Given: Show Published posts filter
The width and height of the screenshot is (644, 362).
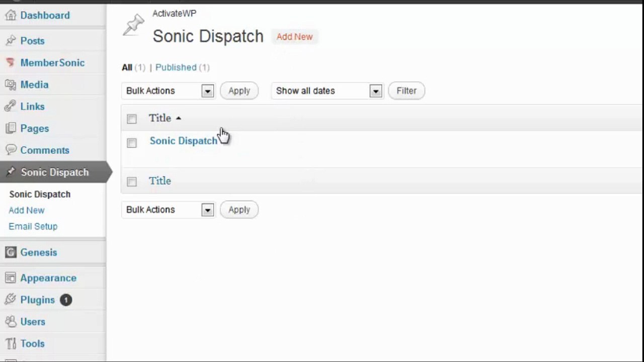Looking at the screenshot, I should (176, 67).
